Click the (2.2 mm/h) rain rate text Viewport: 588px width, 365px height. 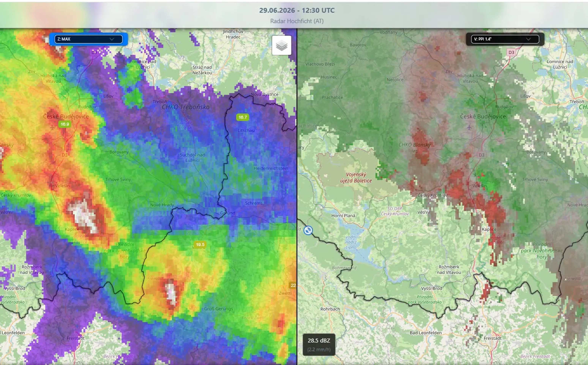(319, 349)
